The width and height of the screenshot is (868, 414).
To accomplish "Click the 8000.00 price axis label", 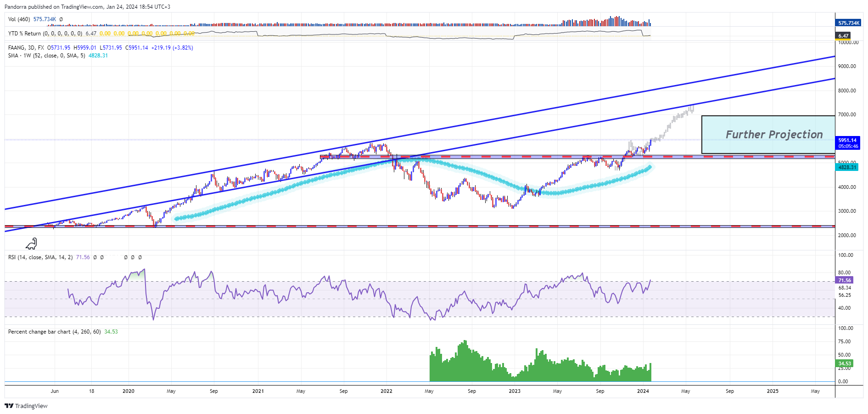I will tap(847, 91).
